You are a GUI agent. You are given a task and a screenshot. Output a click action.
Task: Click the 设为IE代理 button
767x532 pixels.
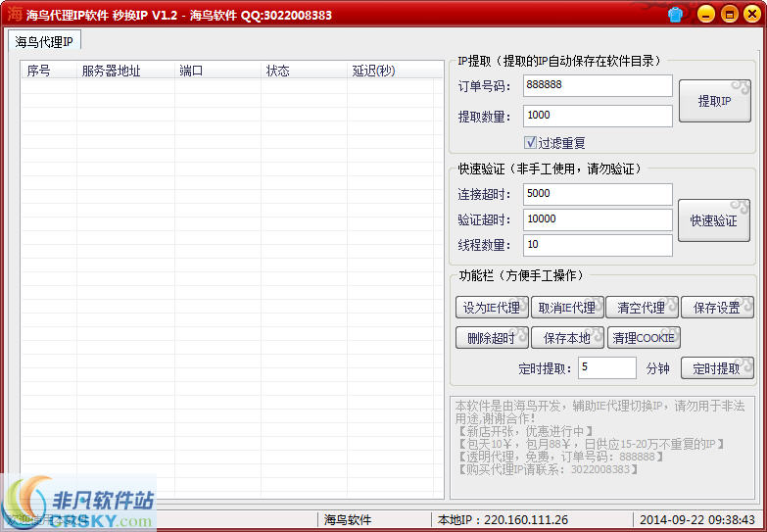(x=491, y=308)
